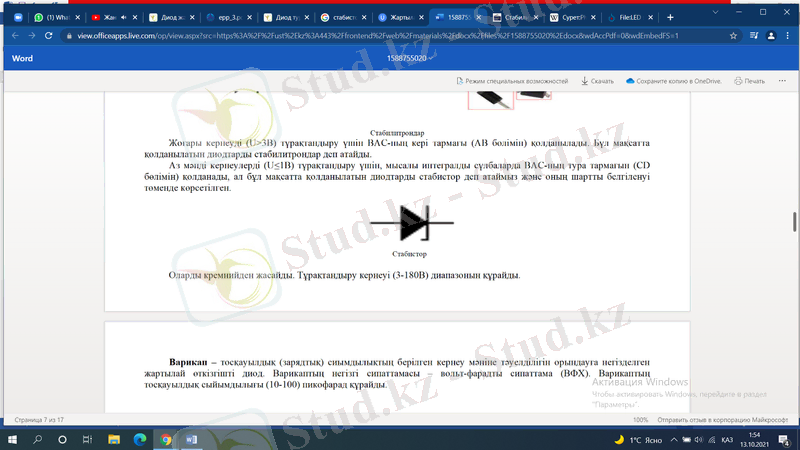Click the Word app title
This screenshot has height=450, width=800.
tap(22, 59)
